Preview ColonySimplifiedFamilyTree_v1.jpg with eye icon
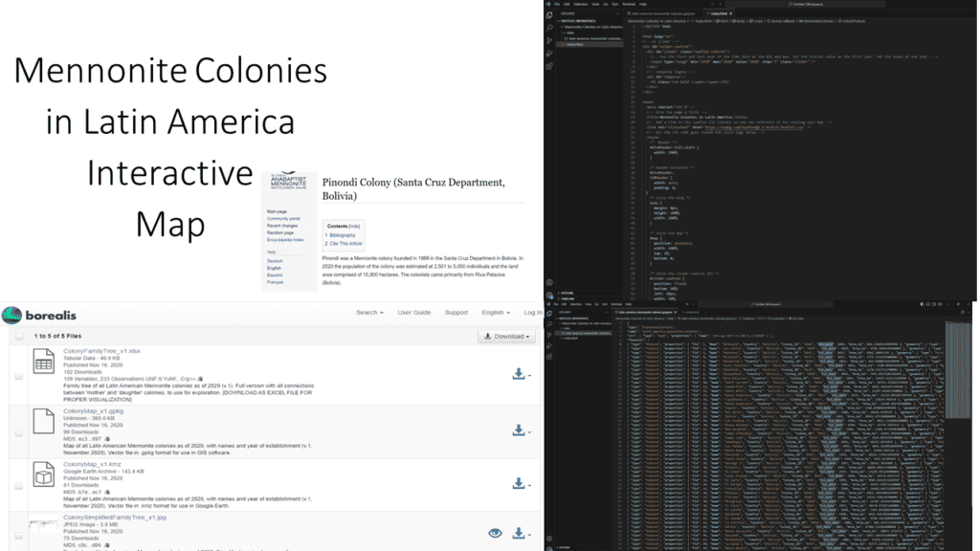 (x=495, y=534)
